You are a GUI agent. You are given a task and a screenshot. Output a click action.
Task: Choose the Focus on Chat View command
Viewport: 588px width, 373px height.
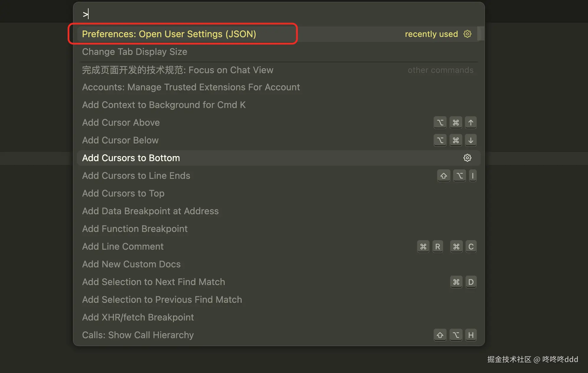point(177,70)
